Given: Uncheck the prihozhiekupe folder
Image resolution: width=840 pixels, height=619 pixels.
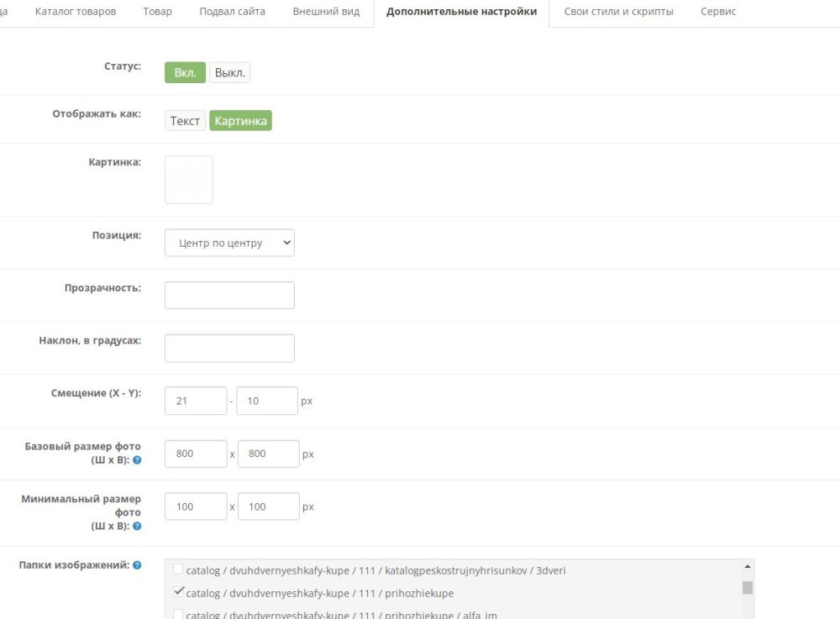Looking at the screenshot, I should 177,591.
